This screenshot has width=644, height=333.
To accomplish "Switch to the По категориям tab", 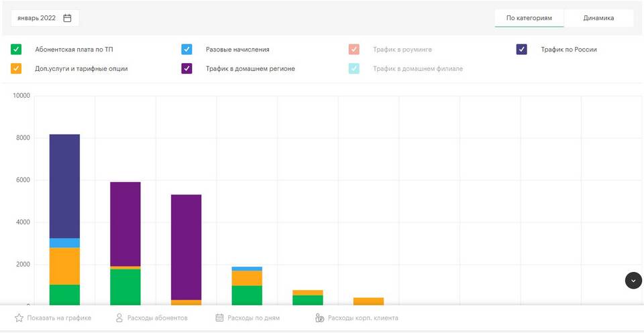I will click(x=529, y=18).
